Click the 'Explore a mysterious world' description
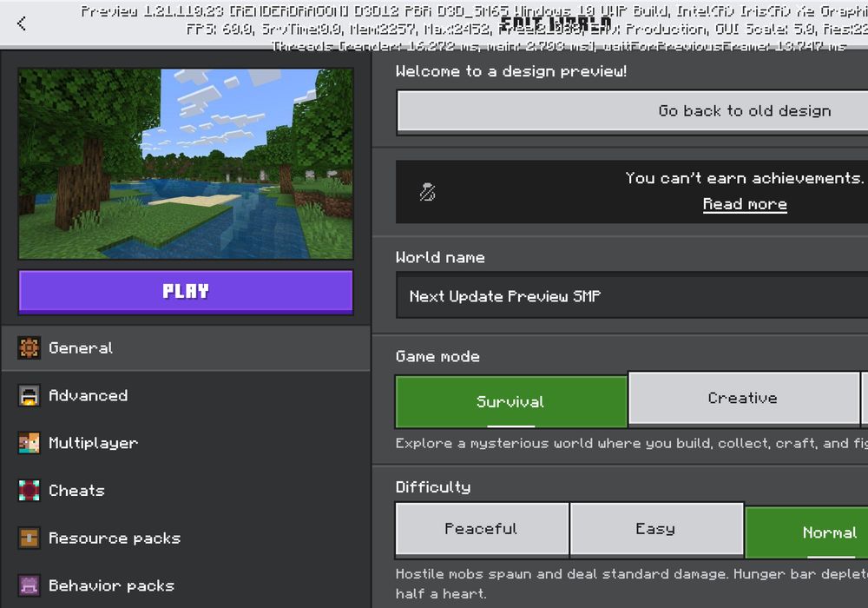868x608 pixels. click(632, 444)
